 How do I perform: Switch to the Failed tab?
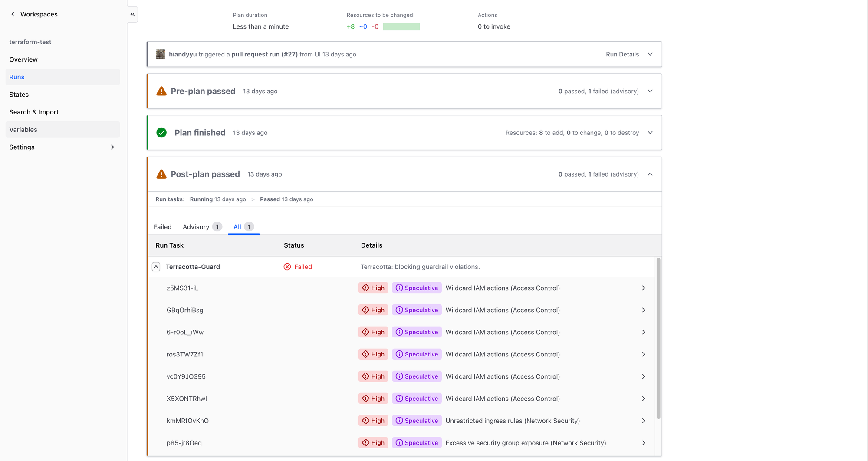click(x=163, y=227)
